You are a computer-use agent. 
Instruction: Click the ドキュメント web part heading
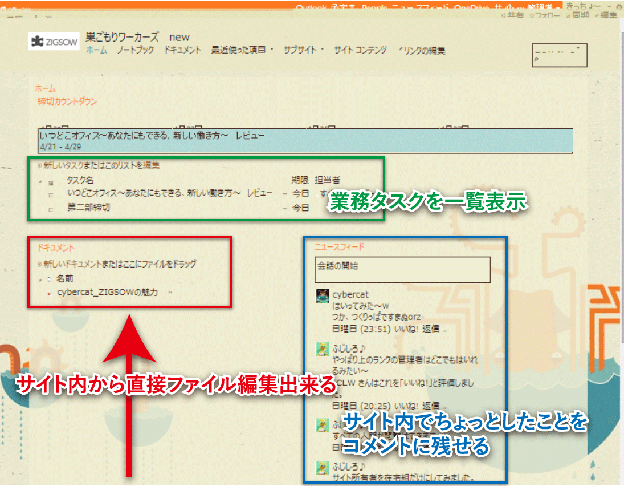tap(56, 248)
